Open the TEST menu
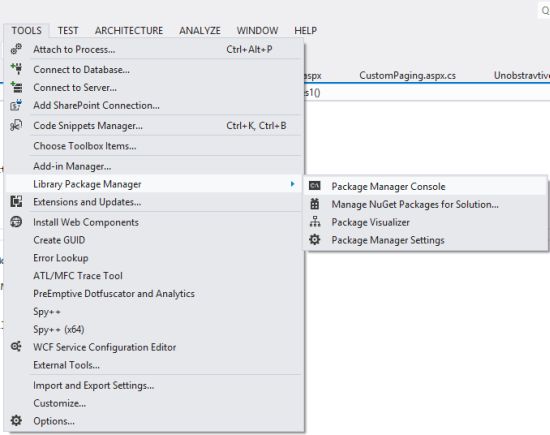The image size is (550, 435). tap(68, 31)
